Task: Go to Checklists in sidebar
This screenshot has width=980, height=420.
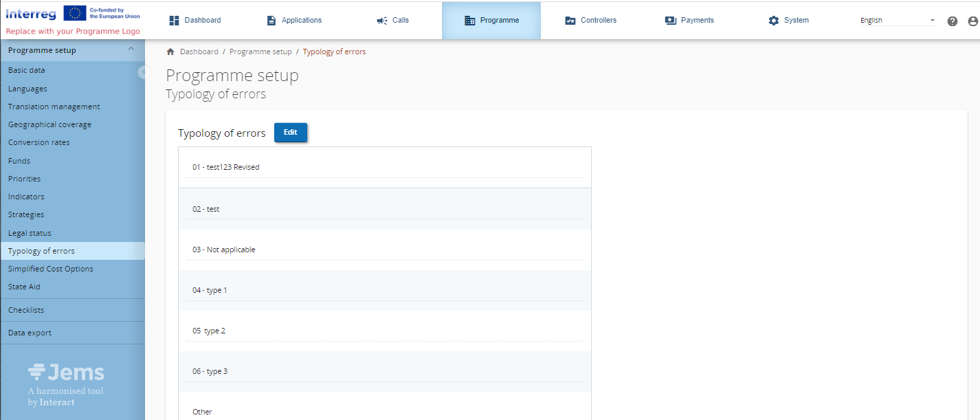Action: coord(26,310)
